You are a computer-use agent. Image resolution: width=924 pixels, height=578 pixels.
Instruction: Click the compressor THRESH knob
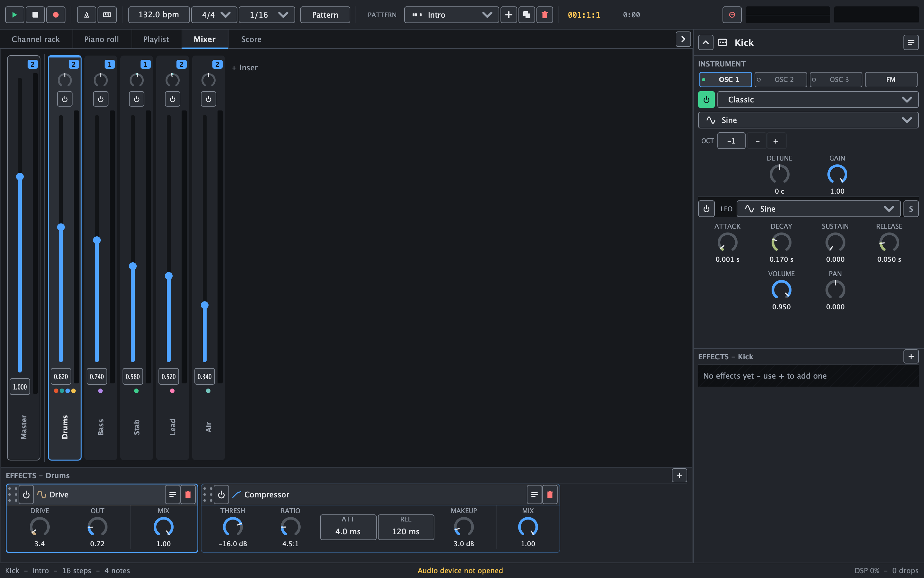coord(233,527)
